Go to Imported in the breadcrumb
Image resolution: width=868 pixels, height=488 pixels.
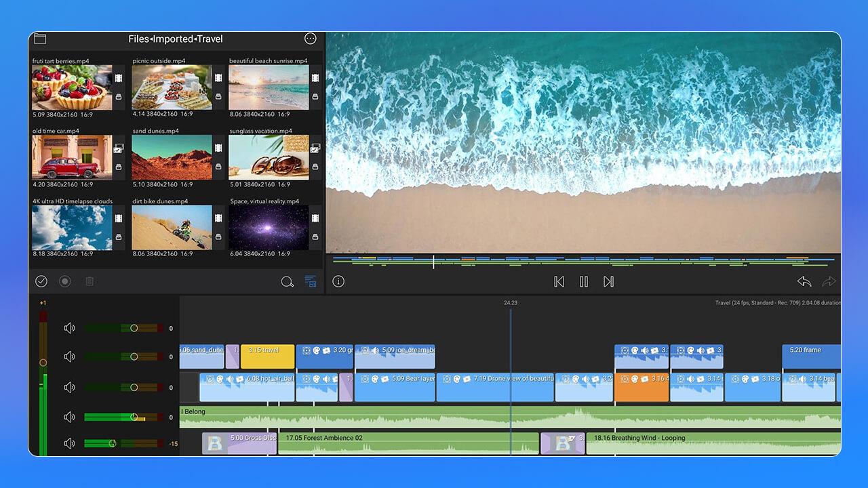173,39
